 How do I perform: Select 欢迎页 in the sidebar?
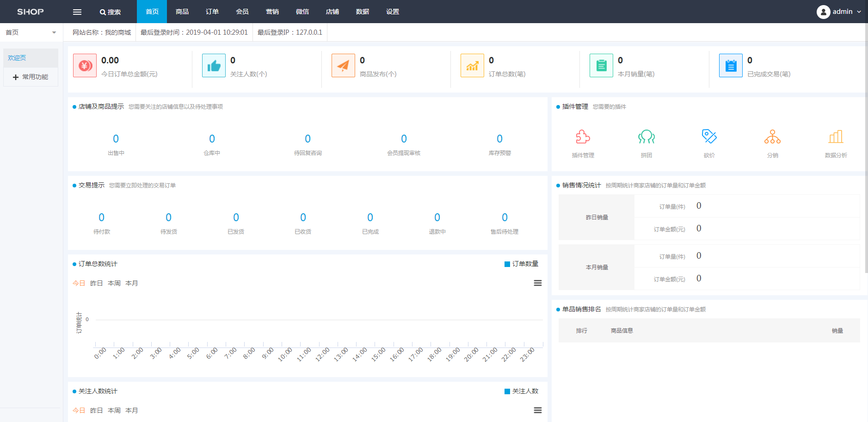(x=31, y=58)
